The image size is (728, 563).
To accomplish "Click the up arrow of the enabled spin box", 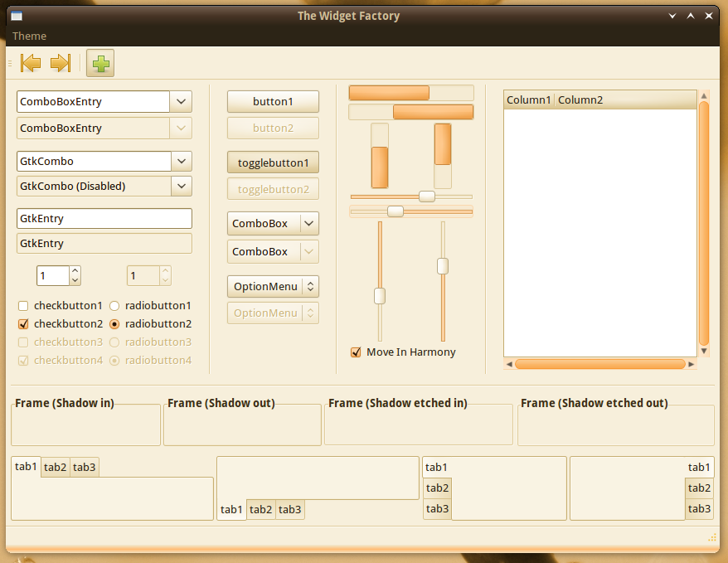I will (x=75, y=271).
